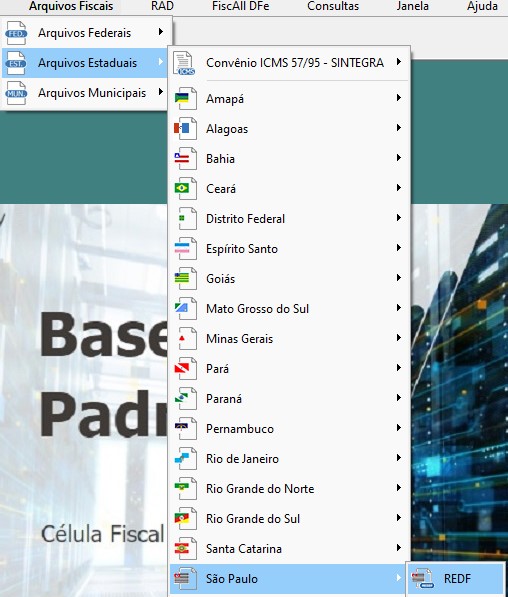508x597 pixels.
Task: Click the São Paulo flag icon
Action: pos(185,579)
